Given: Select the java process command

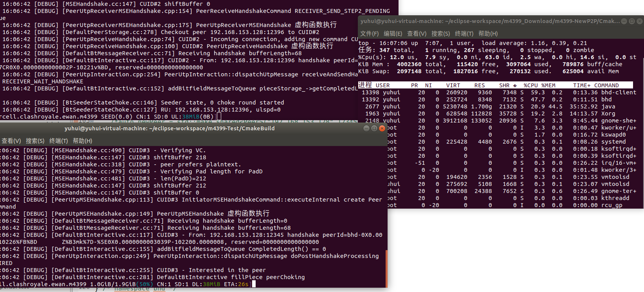Looking at the screenshot, I should [x=608, y=106].
